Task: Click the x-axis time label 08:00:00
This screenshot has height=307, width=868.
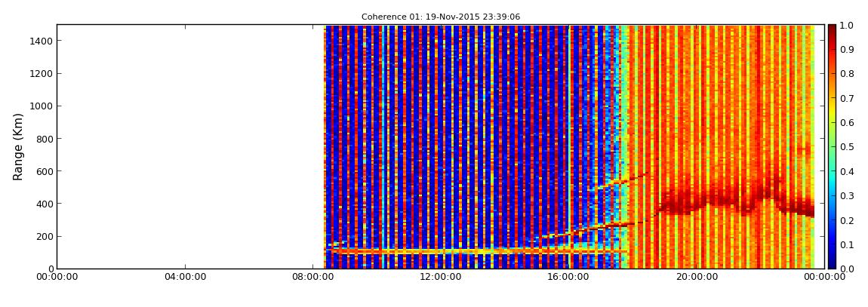Action: click(x=313, y=277)
